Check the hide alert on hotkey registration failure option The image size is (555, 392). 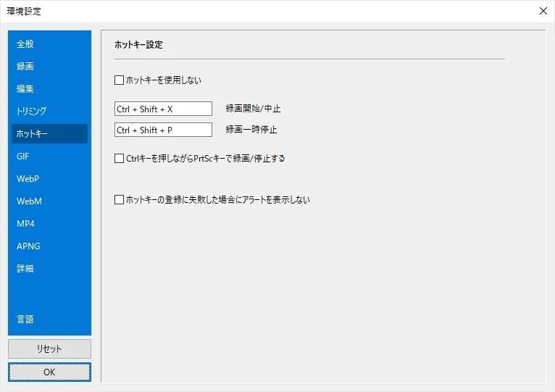[x=120, y=200]
